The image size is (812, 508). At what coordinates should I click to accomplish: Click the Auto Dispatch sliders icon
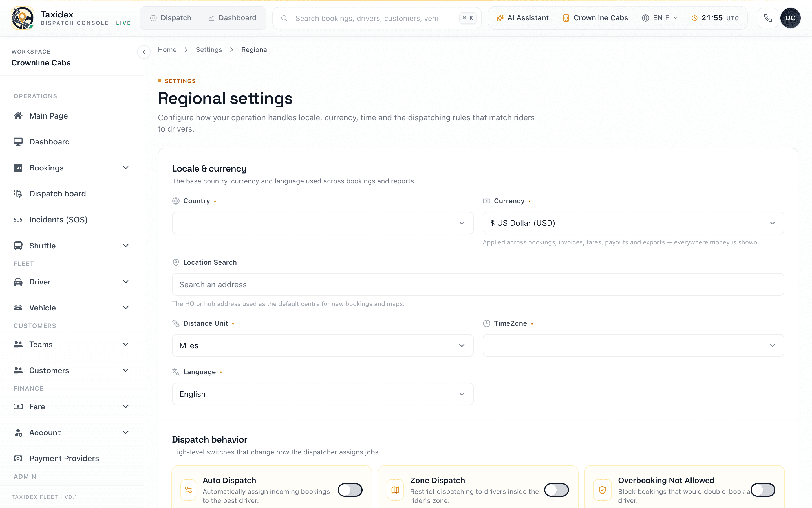(188, 490)
